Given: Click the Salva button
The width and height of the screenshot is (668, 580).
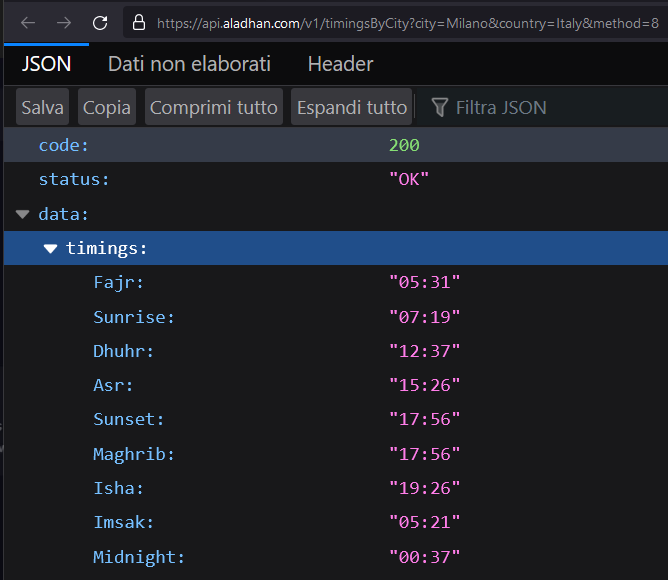Looking at the screenshot, I should (x=42, y=107).
